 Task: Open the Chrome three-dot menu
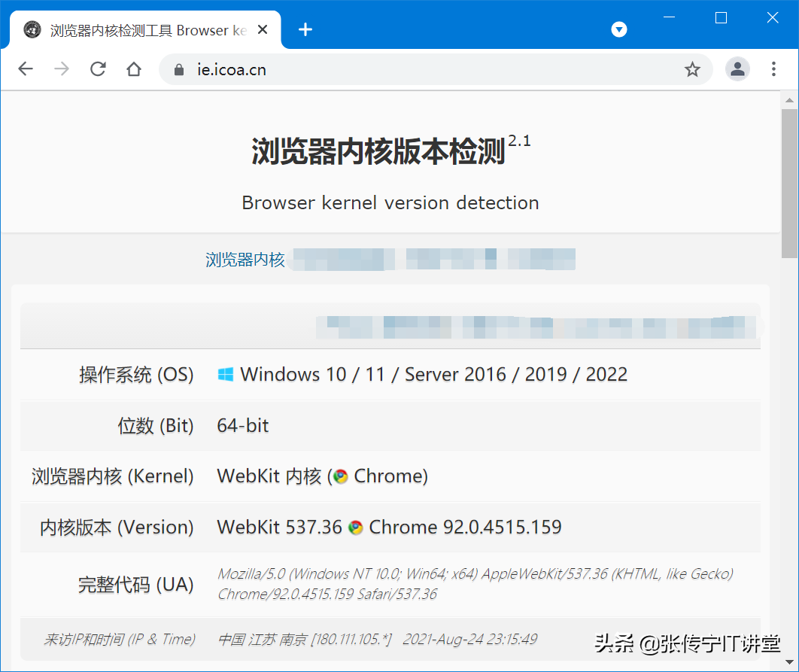click(x=773, y=68)
